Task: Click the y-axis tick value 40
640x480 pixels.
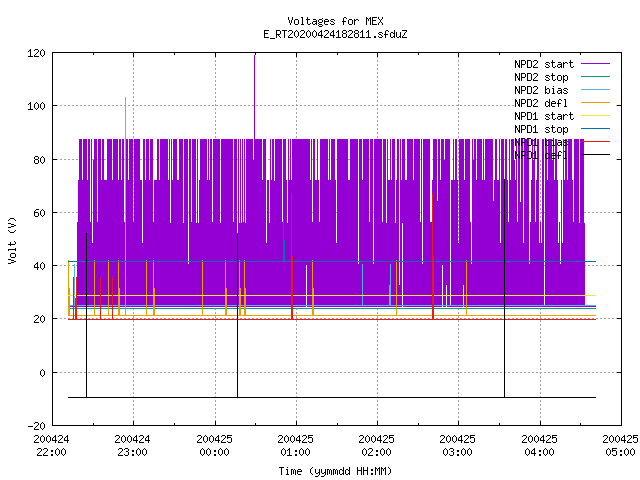Action: (x=39, y=266)
